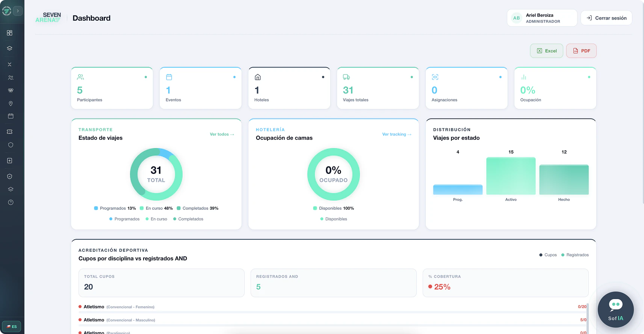
Task: Click the 0% OCUPADO donut chart
Action: point(334,174)
